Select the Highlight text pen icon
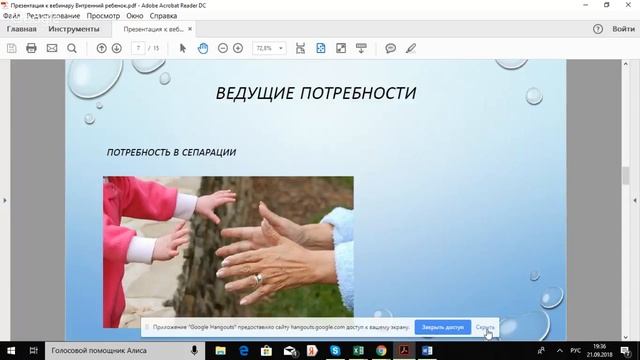This screenshot has width=640, height=360. tap(411, 48)
